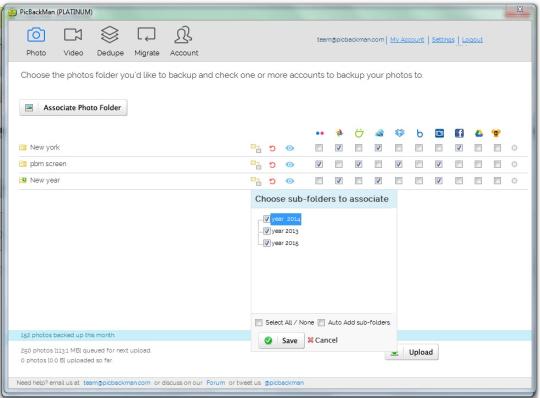Click the Associate Photo Folder button

73,108
